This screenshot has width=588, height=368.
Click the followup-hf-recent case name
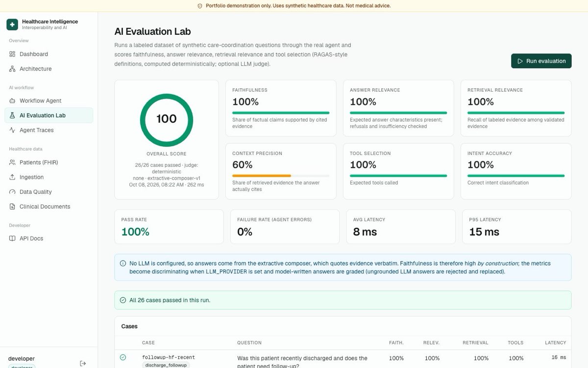(x=169, y=357)
